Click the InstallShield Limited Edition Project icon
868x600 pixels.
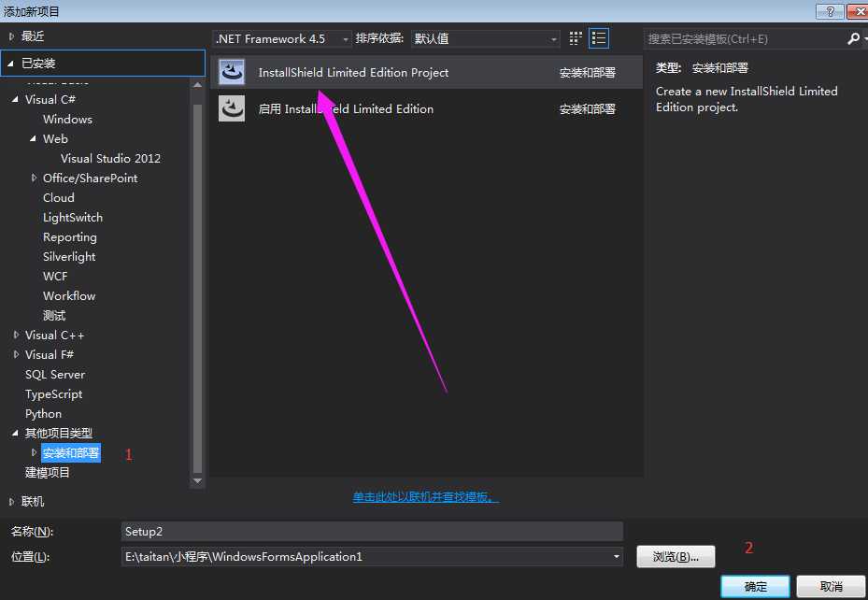pos(232,73)
